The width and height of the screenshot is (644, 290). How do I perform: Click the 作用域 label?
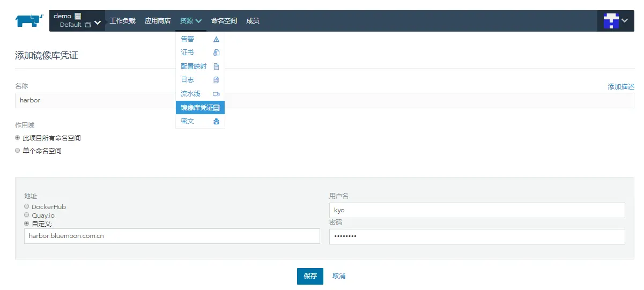[x=25, y=125]
